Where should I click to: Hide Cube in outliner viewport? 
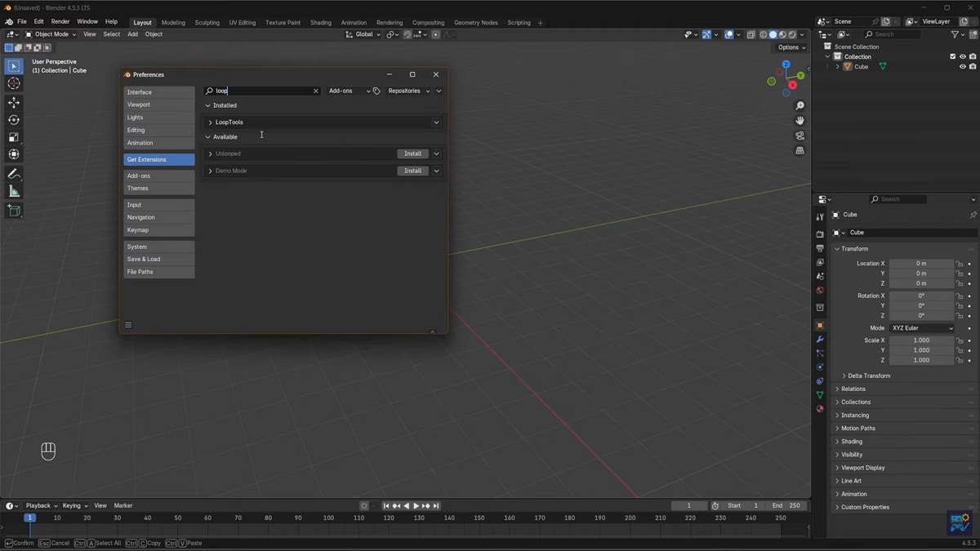tap(962, 67)
